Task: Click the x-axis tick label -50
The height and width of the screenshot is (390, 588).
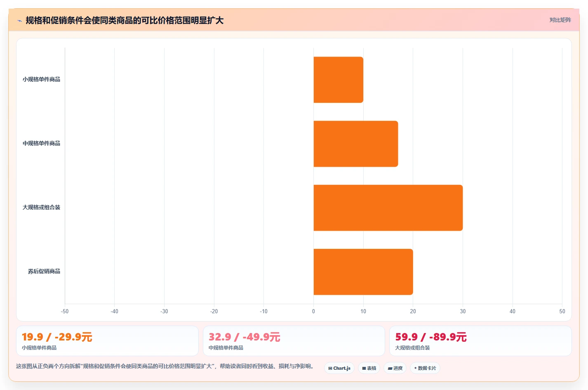Action: [65, 311]
